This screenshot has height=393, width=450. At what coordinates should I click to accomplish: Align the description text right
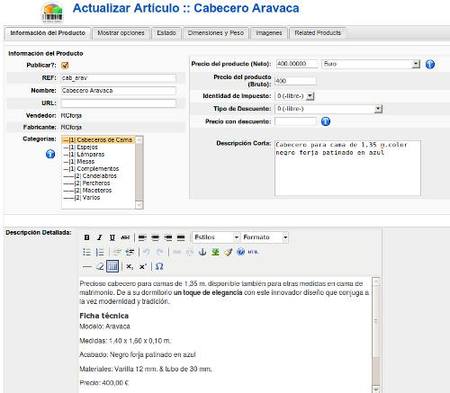coord(168,238)
